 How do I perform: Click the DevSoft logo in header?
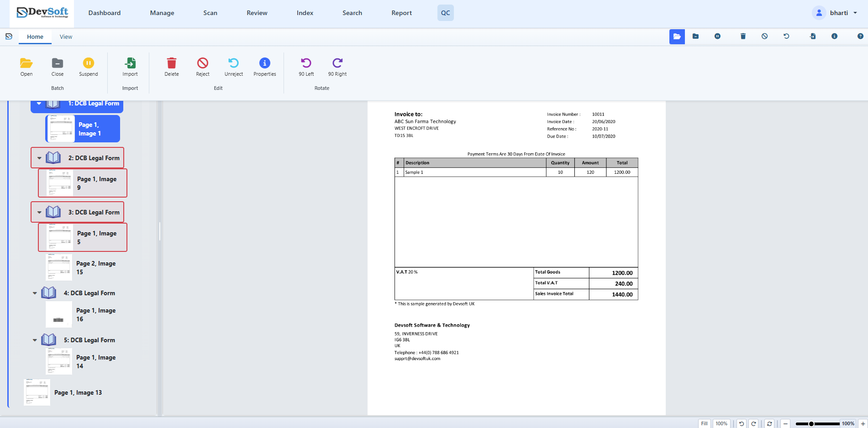click(42, 13)
